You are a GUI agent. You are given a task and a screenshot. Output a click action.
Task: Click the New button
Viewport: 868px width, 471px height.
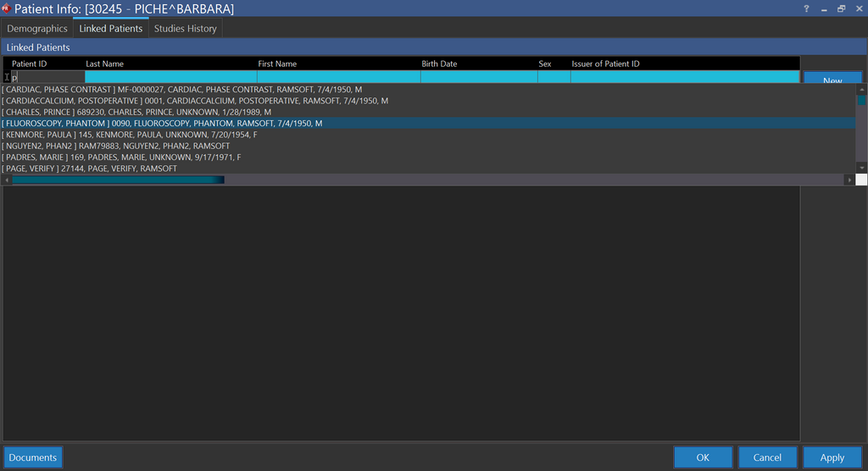832,80
